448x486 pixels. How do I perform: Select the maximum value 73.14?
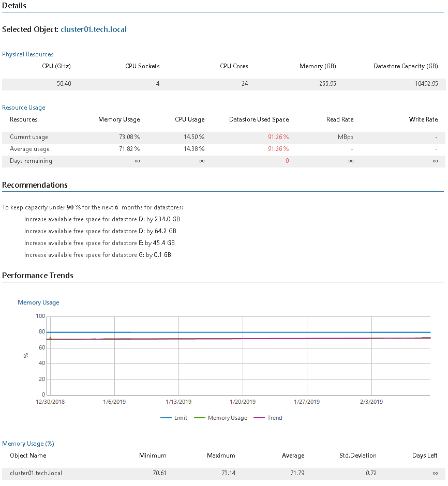(229, 473)
